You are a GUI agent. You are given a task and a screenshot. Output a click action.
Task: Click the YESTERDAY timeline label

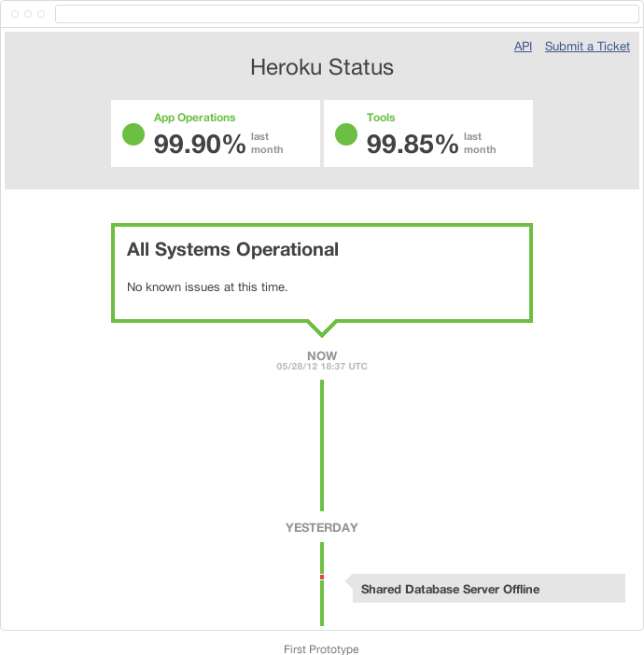tap(322, 527)
